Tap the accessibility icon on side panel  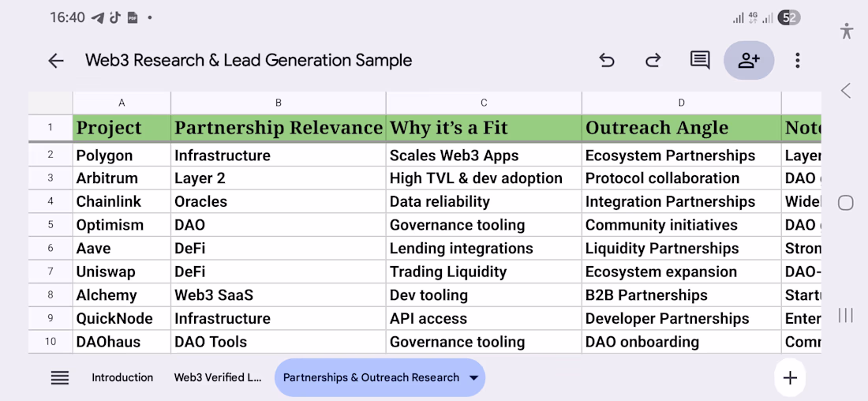[x=847, y=32]
